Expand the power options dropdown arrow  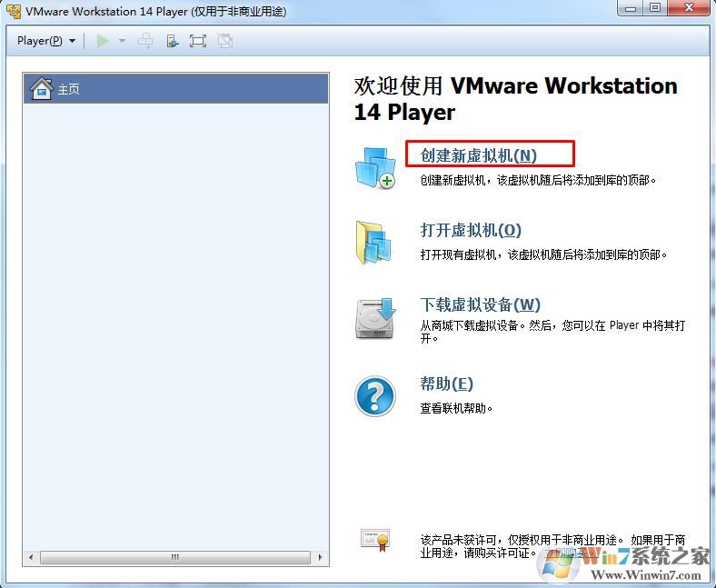click(122, 41)
